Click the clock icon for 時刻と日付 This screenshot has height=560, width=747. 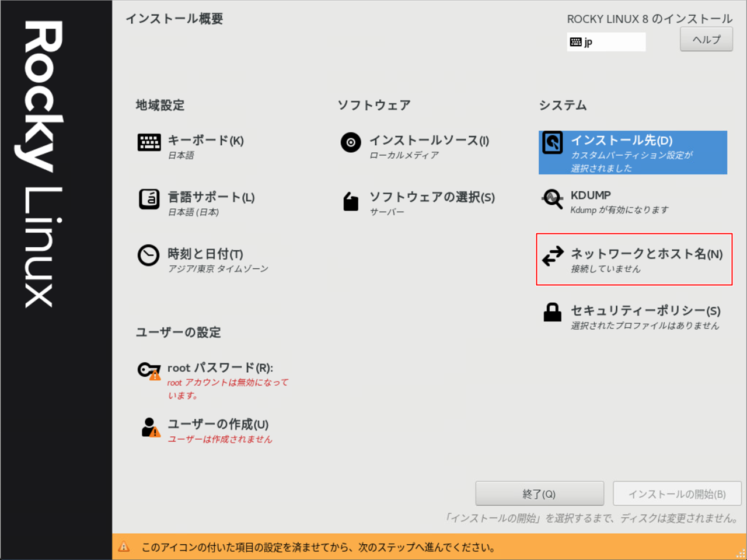(148, 255)
